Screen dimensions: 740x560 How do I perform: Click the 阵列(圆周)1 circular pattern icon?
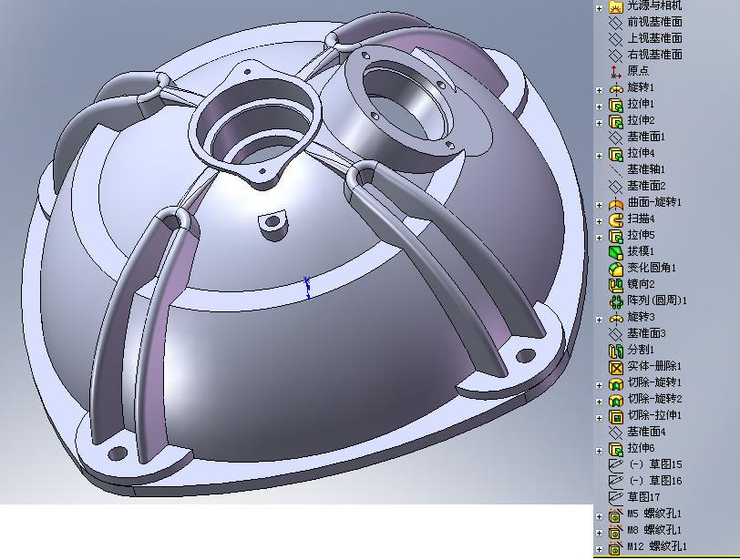click(x=616, y=301)
